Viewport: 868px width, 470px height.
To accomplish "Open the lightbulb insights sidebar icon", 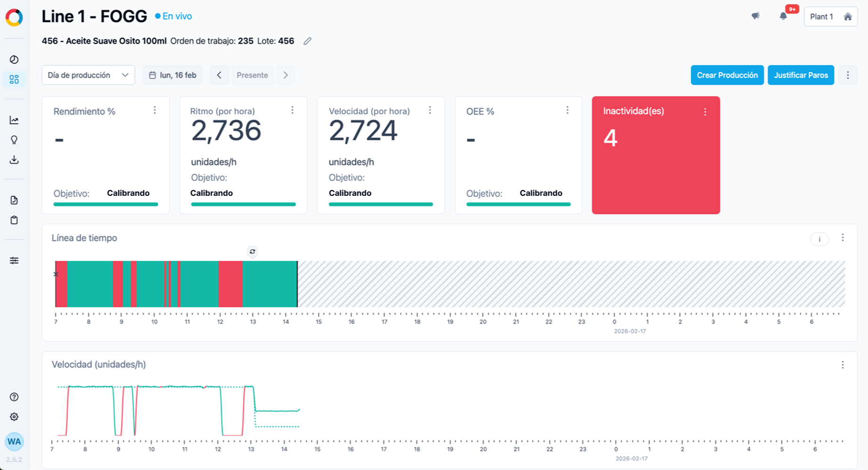I will [14, 140].
